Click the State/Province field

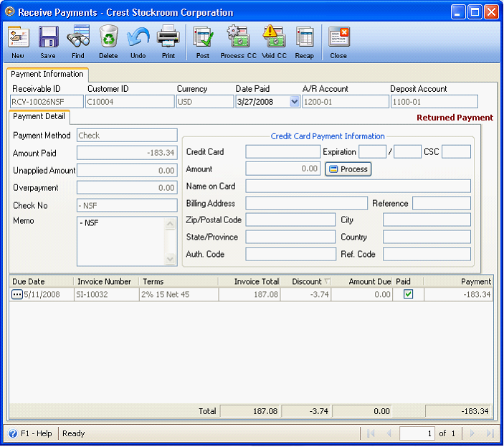(x=290, y=237)
